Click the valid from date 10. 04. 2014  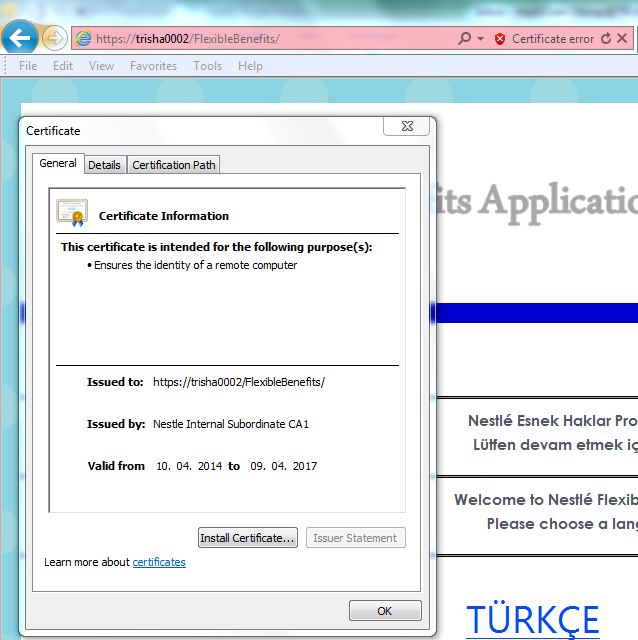tap(189, 466)
